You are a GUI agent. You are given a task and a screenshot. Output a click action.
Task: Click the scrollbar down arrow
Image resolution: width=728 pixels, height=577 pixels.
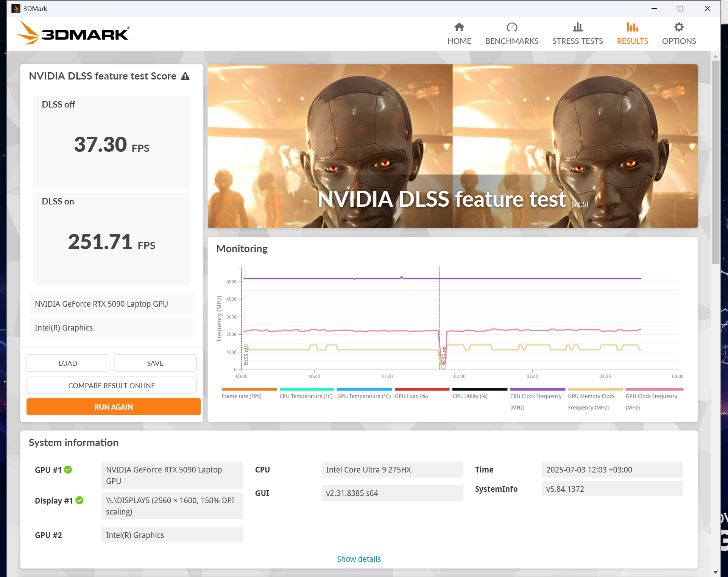(x=715, y=572)
